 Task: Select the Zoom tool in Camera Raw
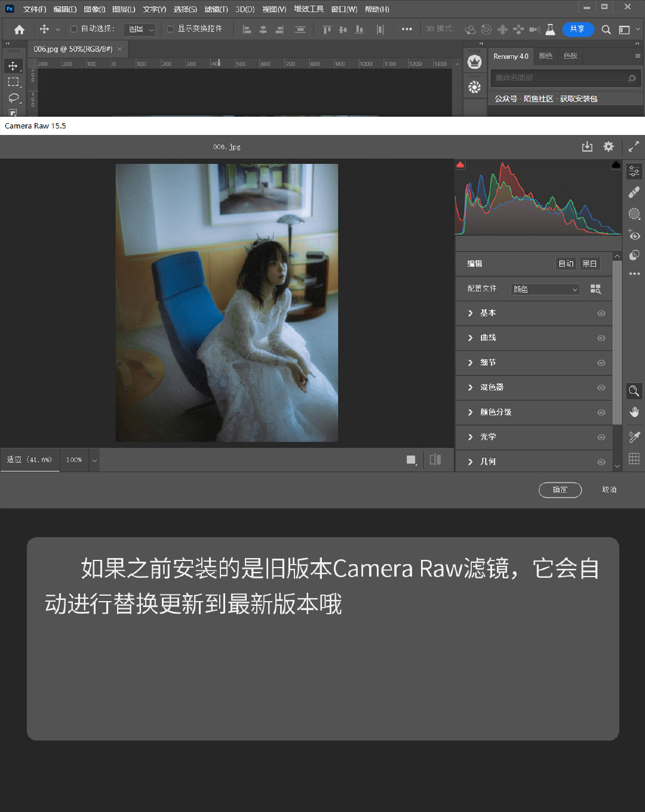(634, 391)
